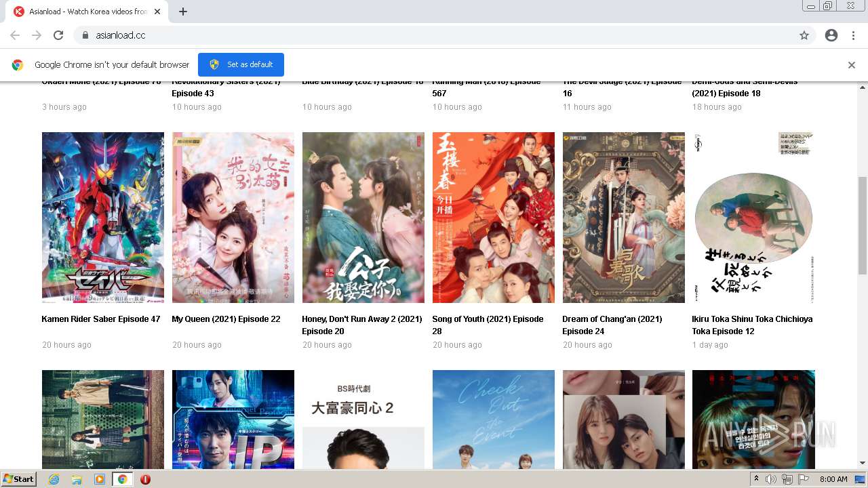Open Honey, Don't Run Away 2 Episode 20

point(362,325)
